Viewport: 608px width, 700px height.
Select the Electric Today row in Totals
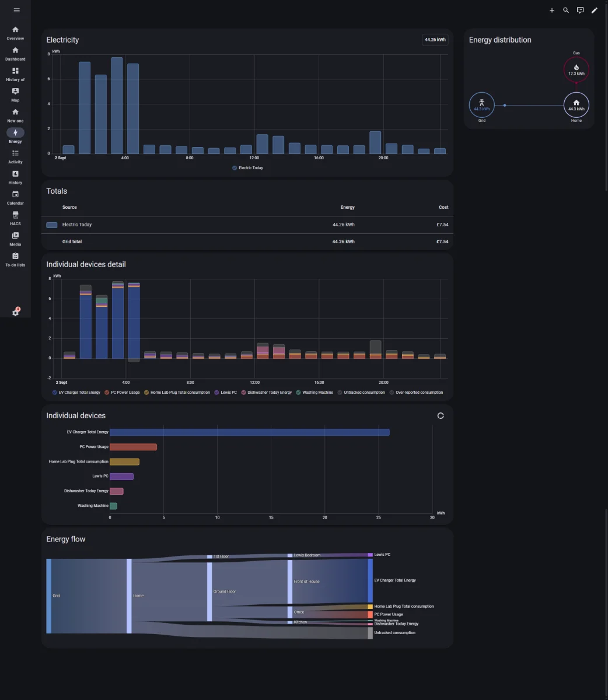tap(247, 225)
